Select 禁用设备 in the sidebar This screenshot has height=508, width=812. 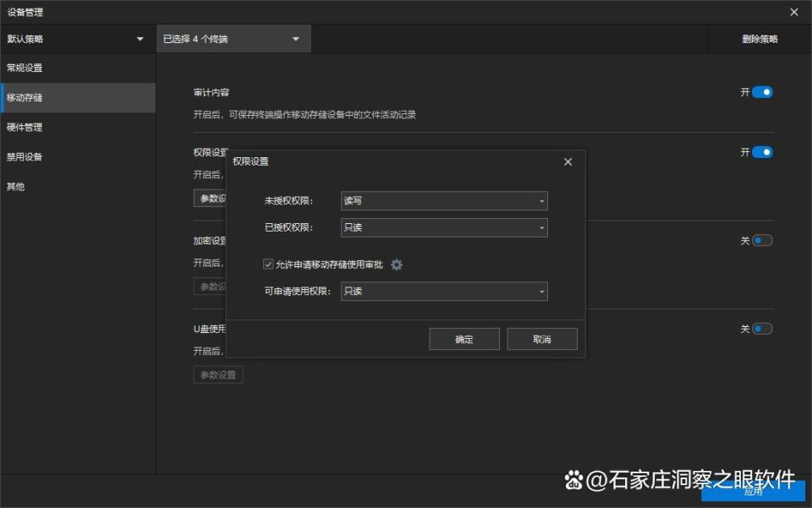coord(78,156)
